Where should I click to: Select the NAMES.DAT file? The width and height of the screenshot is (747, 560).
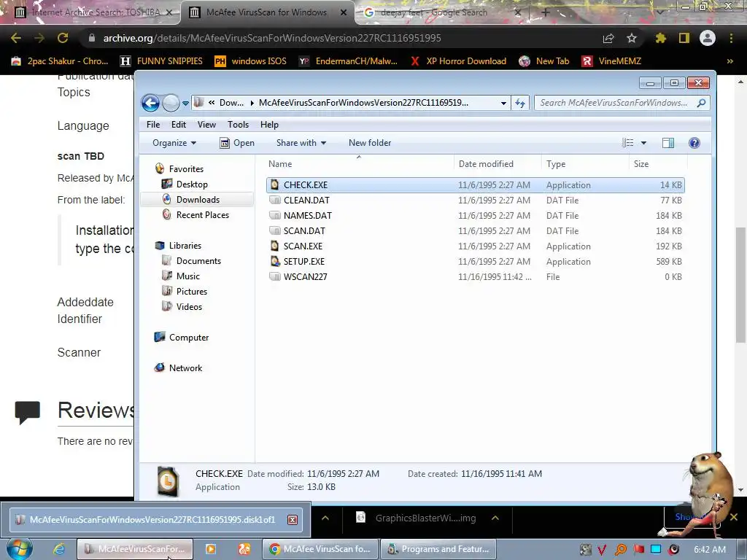point(476,215)
